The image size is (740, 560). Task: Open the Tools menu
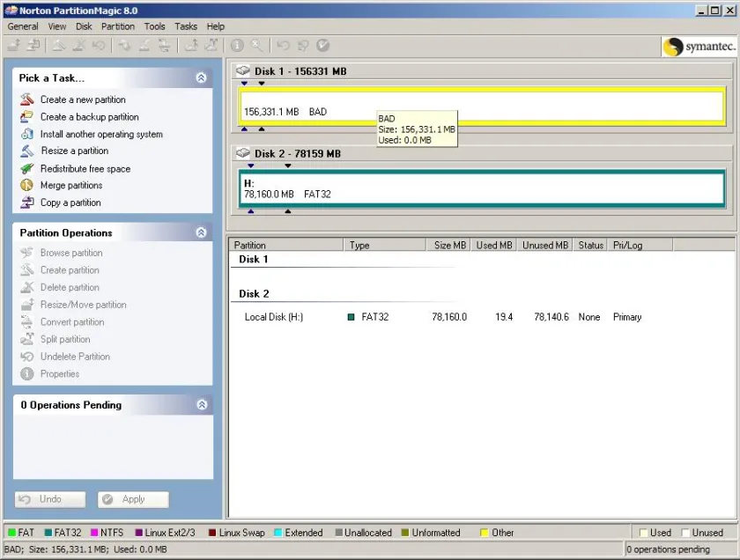[154, 26]
